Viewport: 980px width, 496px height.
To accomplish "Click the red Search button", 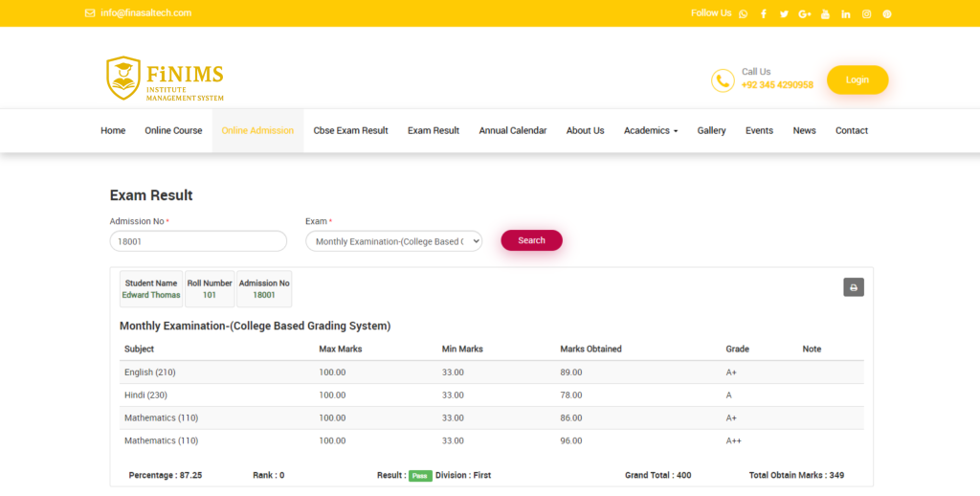I will [531, 240].
